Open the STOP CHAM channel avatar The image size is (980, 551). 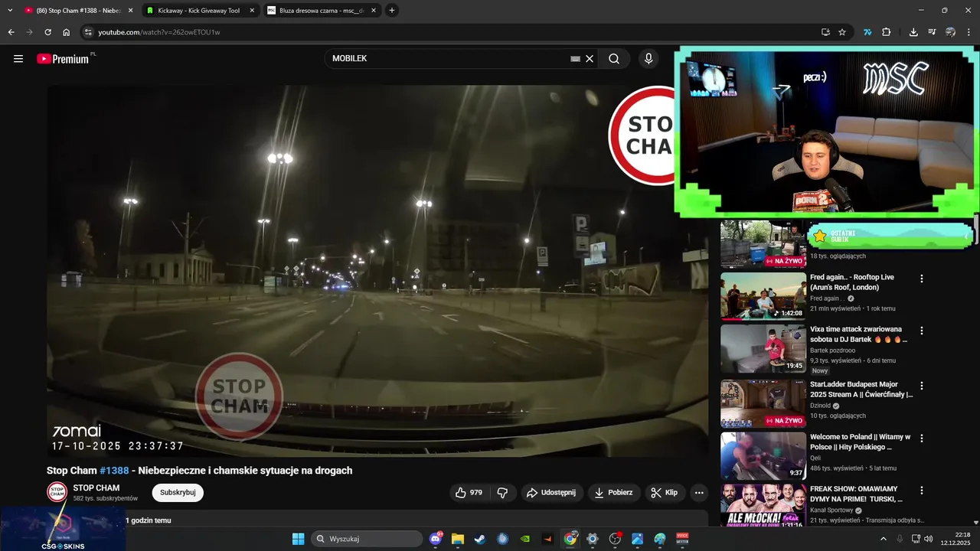(x=57, y=492)
